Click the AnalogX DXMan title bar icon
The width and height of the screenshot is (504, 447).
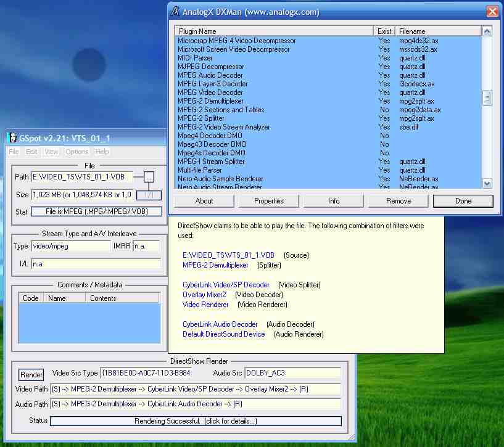(175, 12)
